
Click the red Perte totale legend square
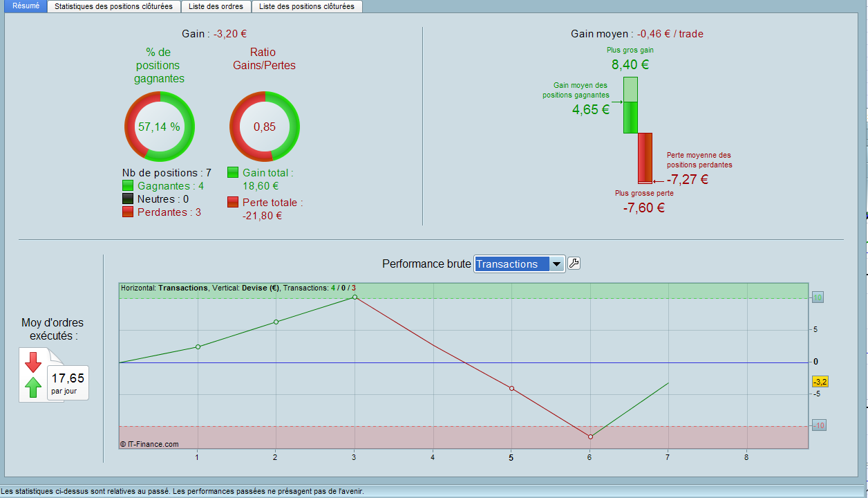tap(233, 203)
